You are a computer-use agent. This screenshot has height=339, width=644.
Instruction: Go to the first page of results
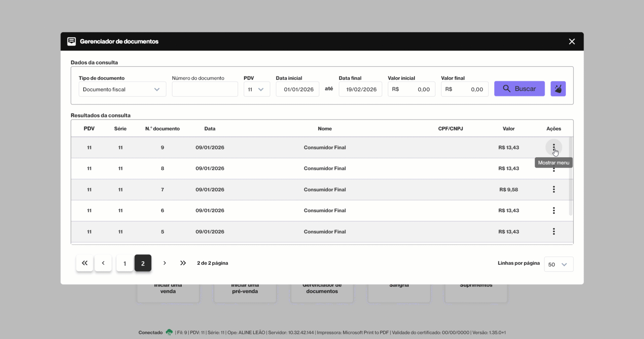coord(84,263)
